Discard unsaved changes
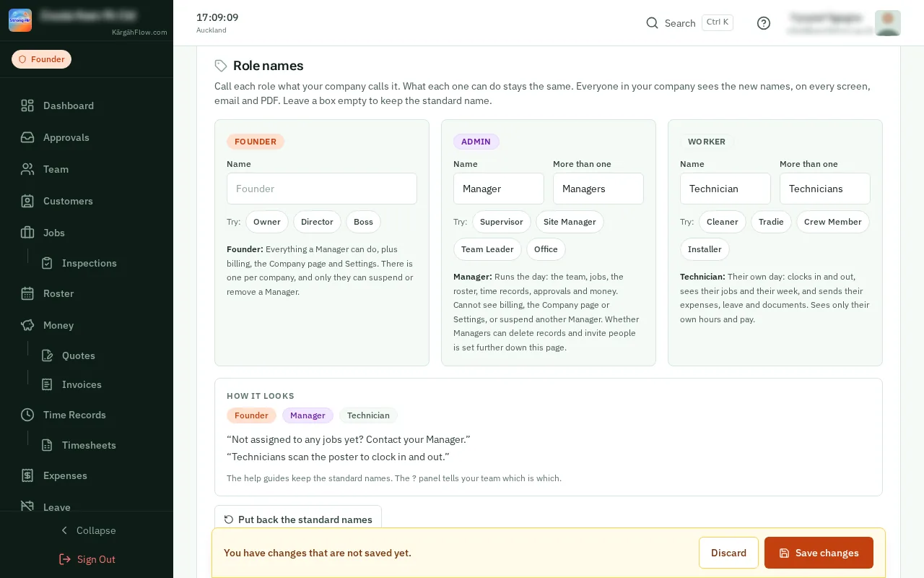Screen dimensions: 924x578 [728, 553]
